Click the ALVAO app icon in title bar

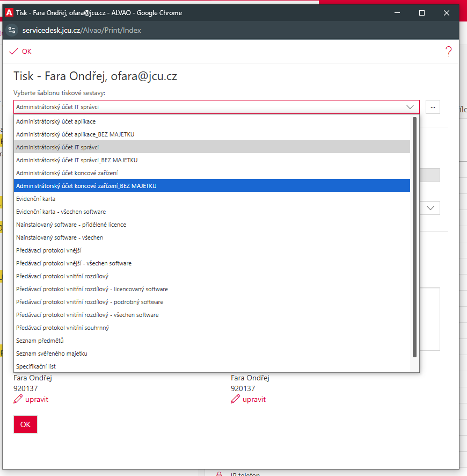(9, 12)
